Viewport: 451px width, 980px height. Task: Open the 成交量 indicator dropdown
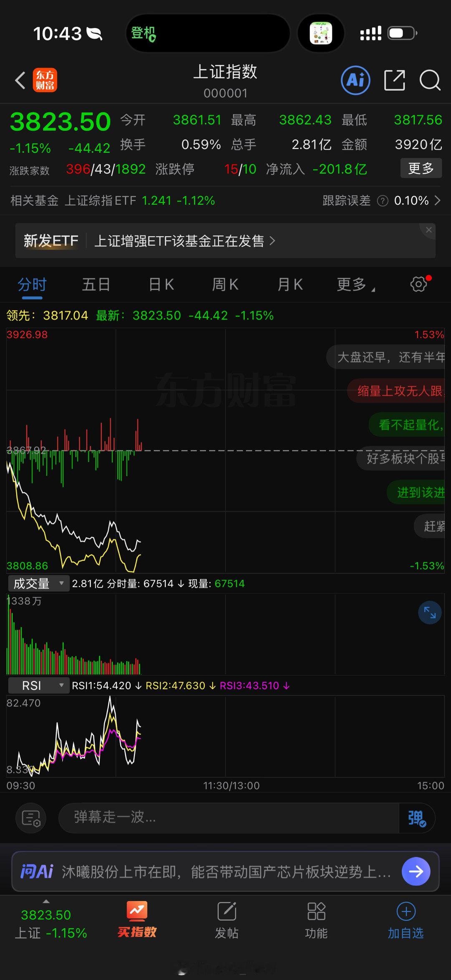(x=38, y=583)
